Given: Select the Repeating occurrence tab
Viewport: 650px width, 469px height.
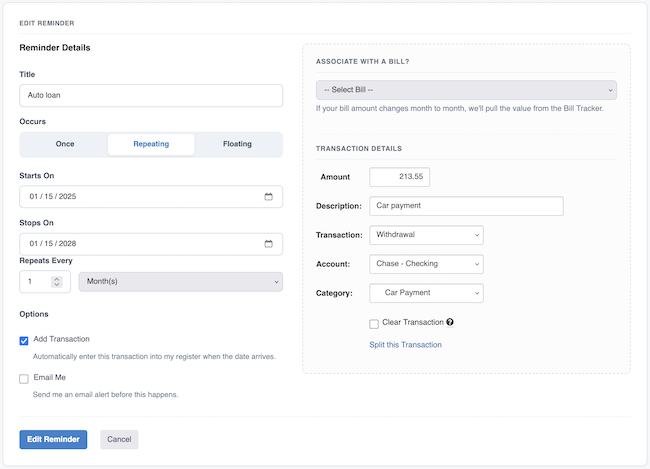Looking at the screenshot, I should tap(151, 144).
